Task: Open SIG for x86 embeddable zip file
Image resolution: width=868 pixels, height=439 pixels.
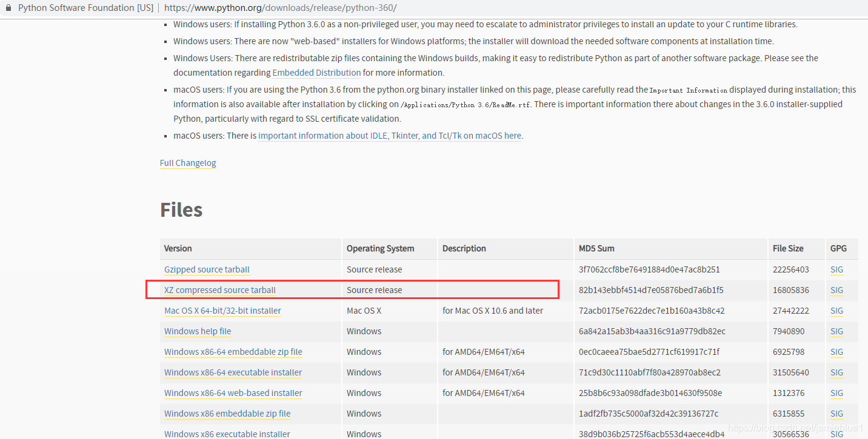Action: pos(836,414)
